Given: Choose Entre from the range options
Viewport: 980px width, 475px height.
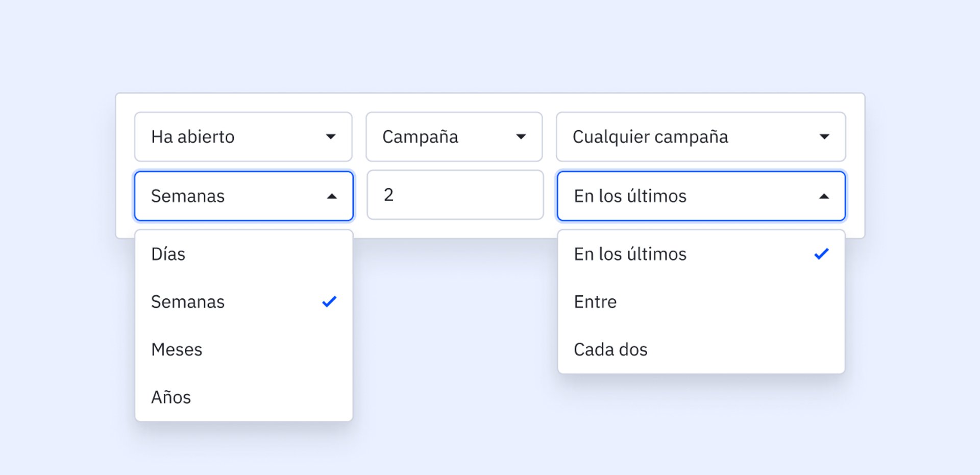Looking at the screenshot, I should (x=595, y=302).
